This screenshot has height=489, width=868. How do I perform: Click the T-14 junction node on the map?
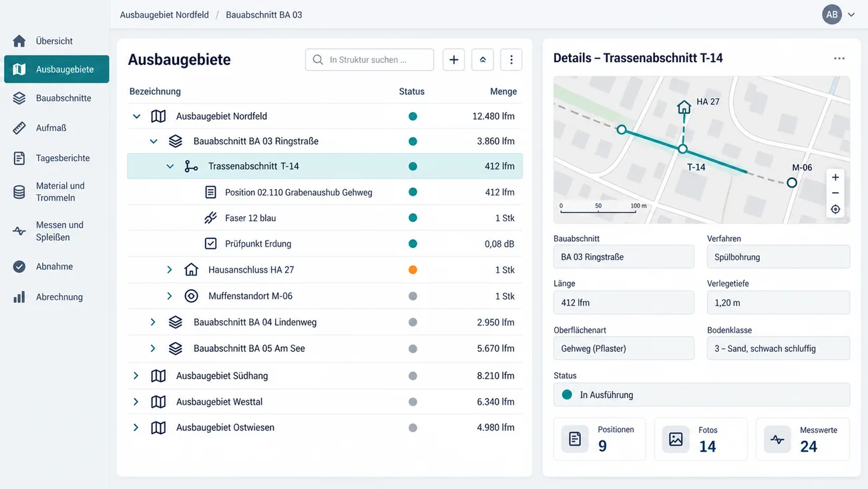(x=682, y=149)
